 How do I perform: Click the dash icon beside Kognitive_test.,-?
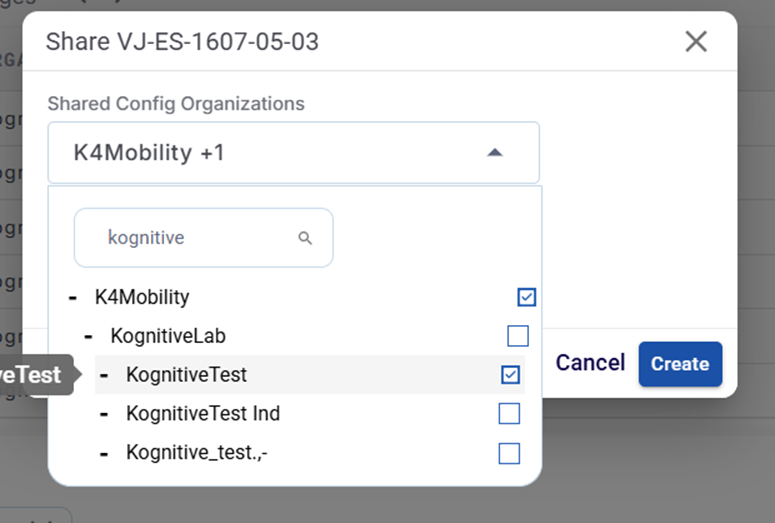105,454
